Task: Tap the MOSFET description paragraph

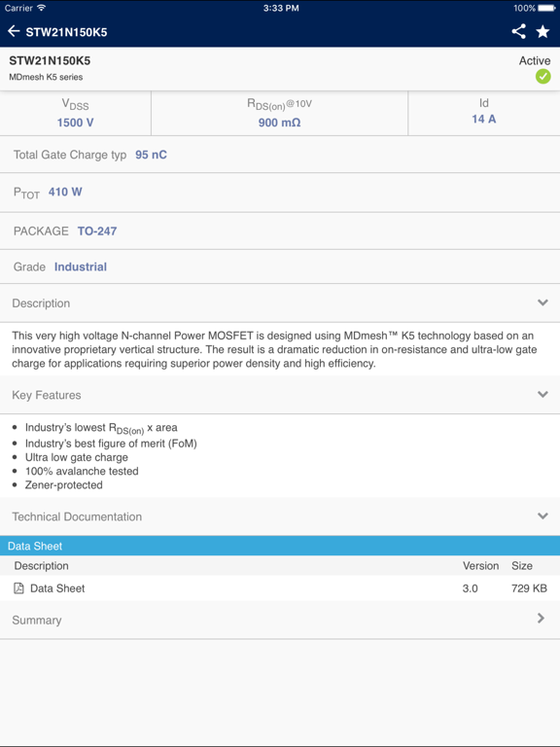Action: [x=274, y=349]
